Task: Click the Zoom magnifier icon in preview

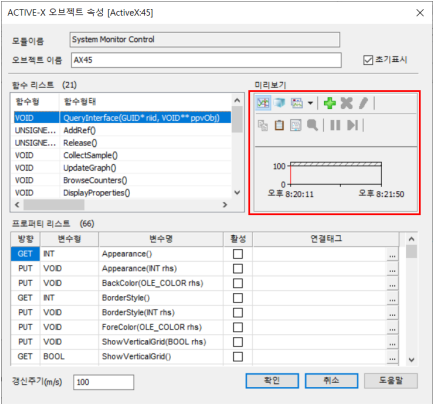Action: pos(312,125)
